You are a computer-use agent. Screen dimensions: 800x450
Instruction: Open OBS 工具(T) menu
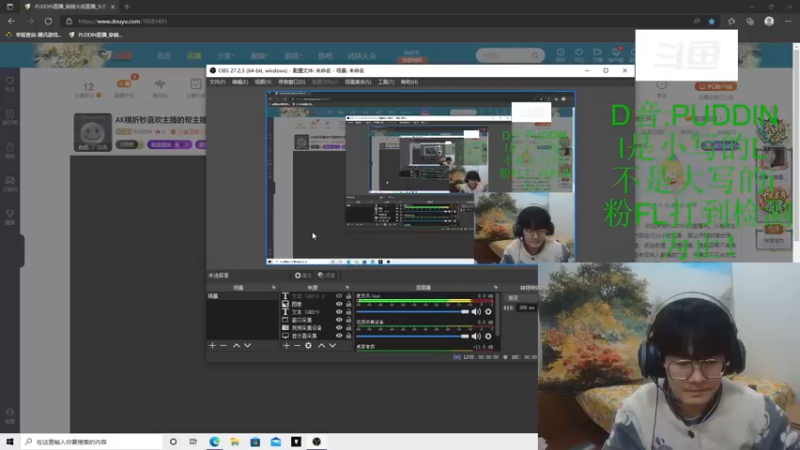tap(386, 82)
